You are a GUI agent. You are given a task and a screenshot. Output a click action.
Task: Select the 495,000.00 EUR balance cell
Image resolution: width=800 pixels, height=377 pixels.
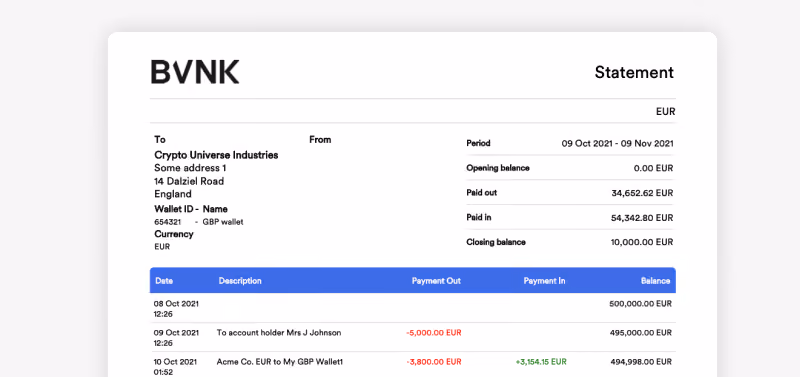tap(640, 333)
